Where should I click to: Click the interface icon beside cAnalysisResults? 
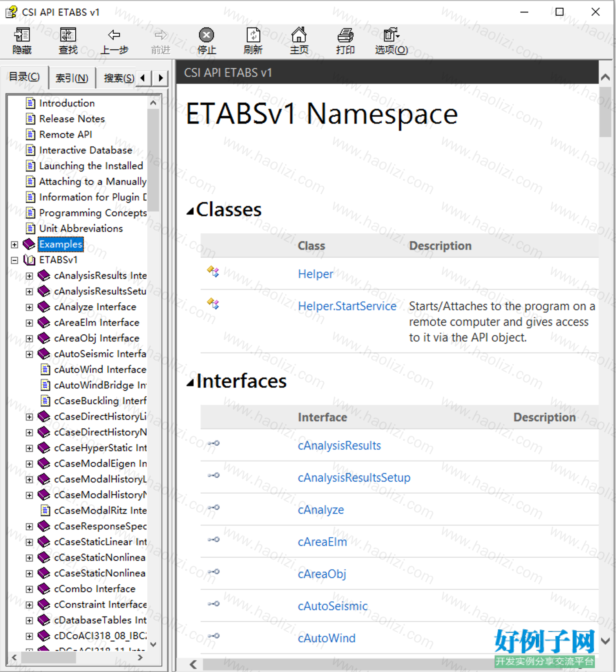point(214,443)
